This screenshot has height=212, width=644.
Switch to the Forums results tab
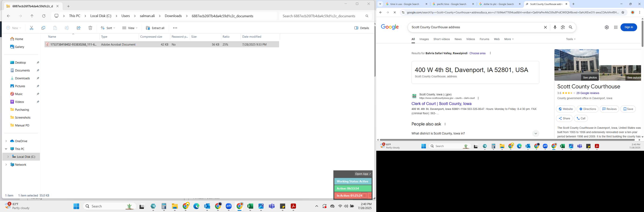pos(484,39)
